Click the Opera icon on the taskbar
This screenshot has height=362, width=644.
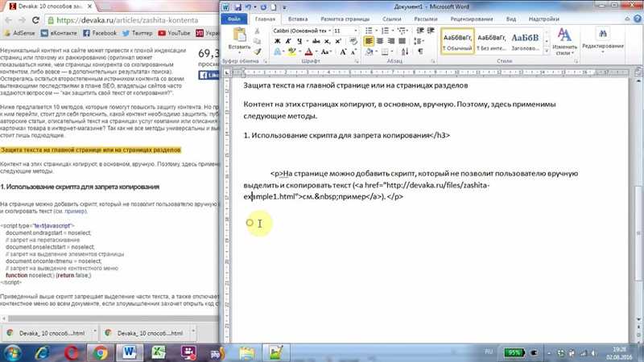71,352
